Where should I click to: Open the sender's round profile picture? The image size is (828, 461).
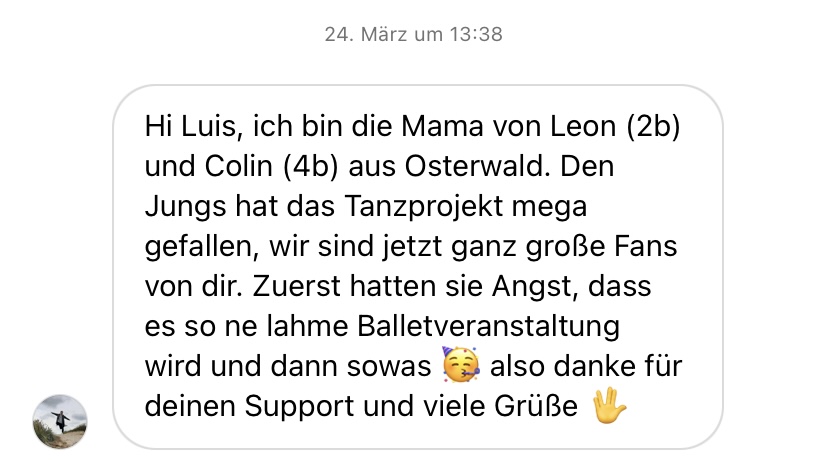pyautogui.click(x=60, y=421)
